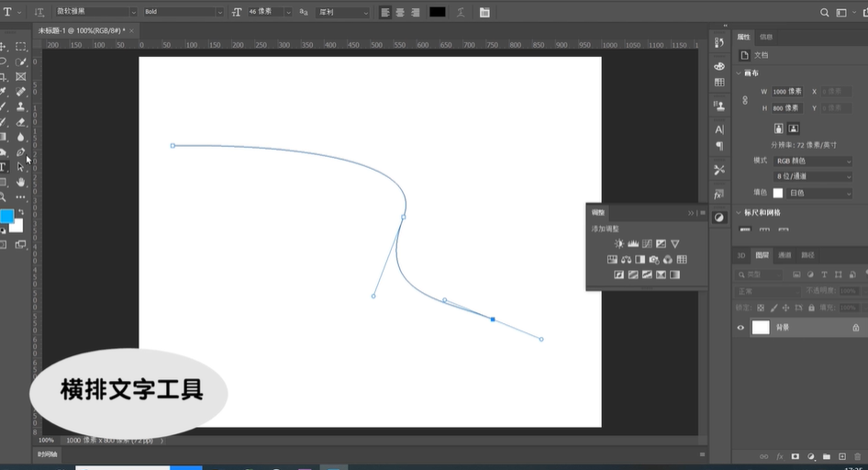Open the 白色 fill color dropdown
This screenshot has width=868, height=470.
click(819, 193)
